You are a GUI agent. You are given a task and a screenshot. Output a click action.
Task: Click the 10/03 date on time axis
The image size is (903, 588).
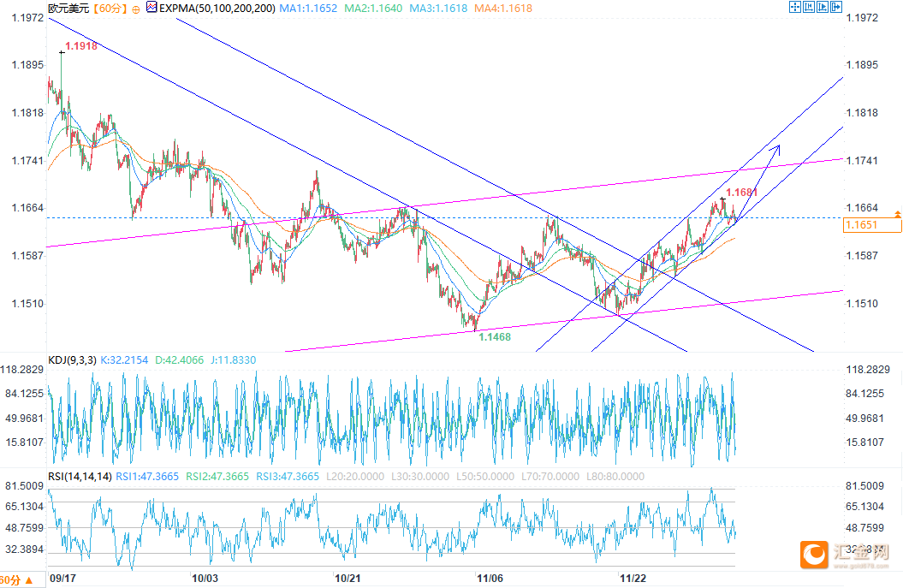(x=205, y=579)
